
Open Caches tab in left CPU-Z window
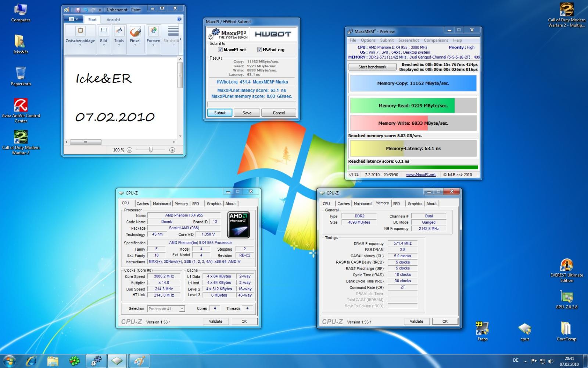pos(143,204)
